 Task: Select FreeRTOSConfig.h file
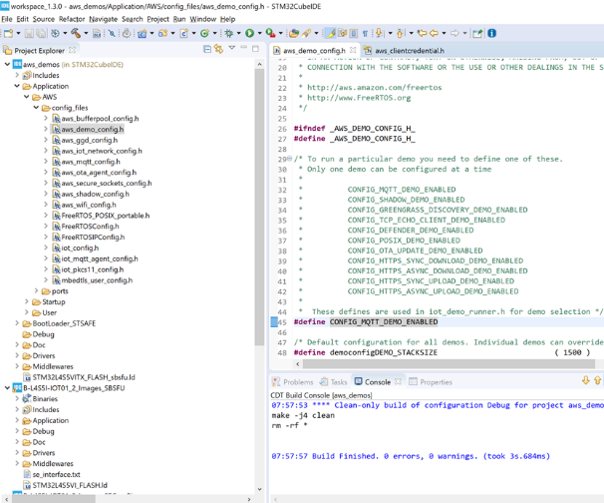(90, 226)
